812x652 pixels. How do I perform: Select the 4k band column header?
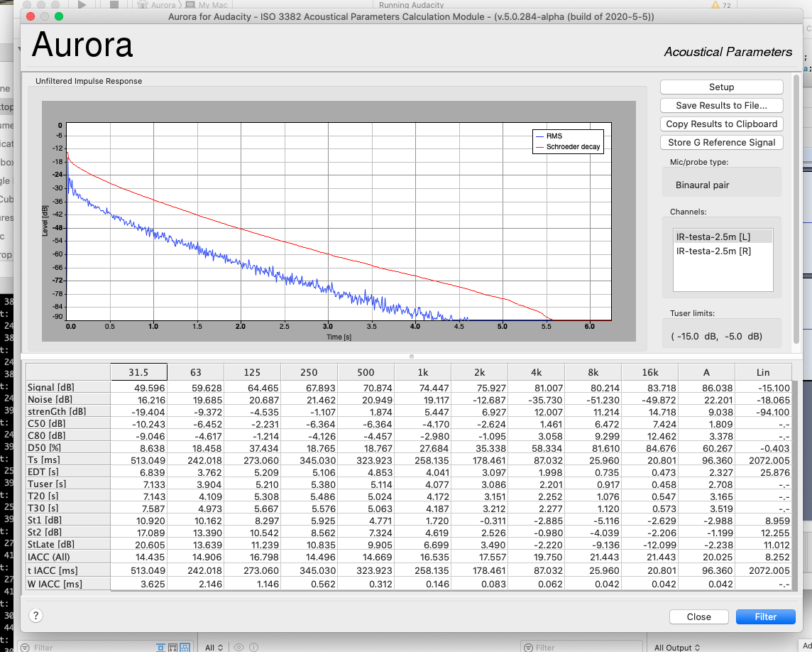click(x=536, y=372)
